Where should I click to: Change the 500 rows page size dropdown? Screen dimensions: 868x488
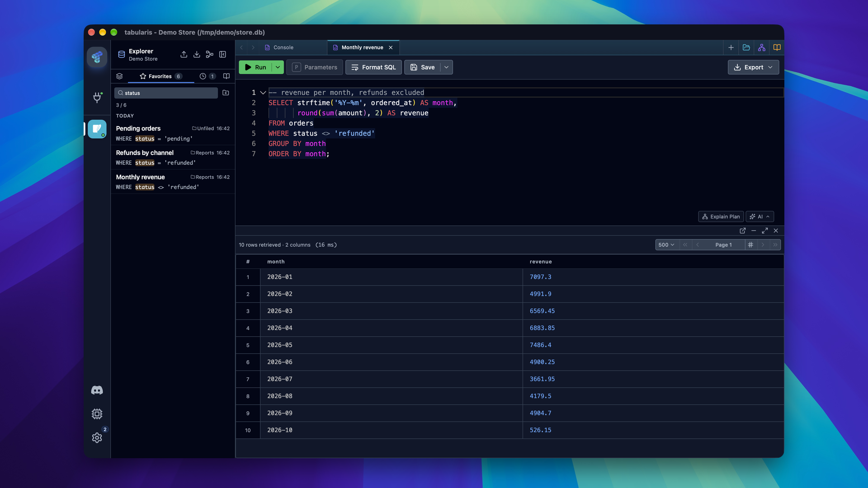click(x=666, y=244)
